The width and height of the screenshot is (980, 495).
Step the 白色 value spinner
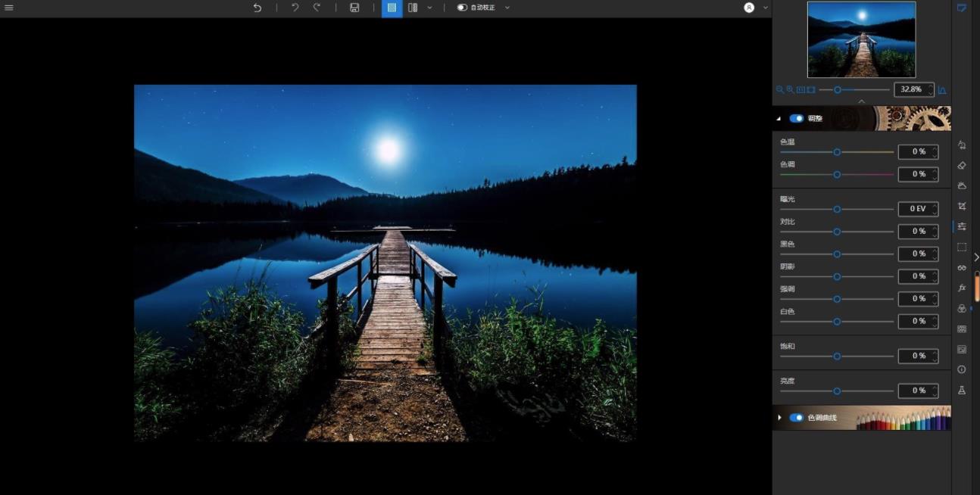point(935,322)
